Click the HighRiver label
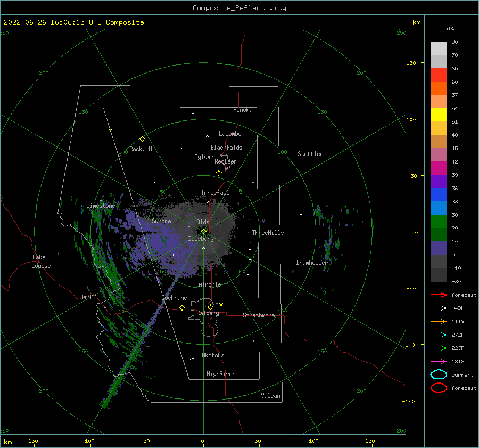The image size is (479, 448). [221, 374]
